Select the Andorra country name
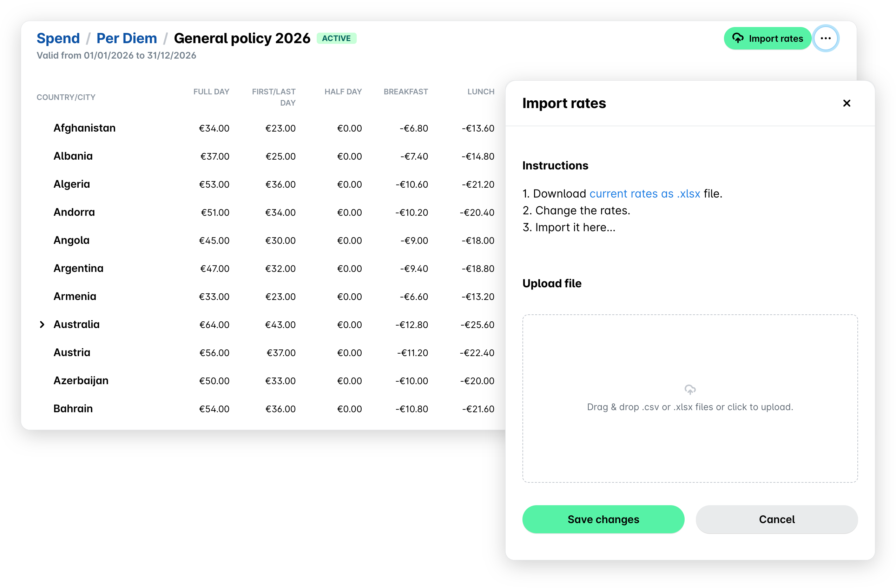The height and width of the screenshot is (588, 896). (74, 212)
